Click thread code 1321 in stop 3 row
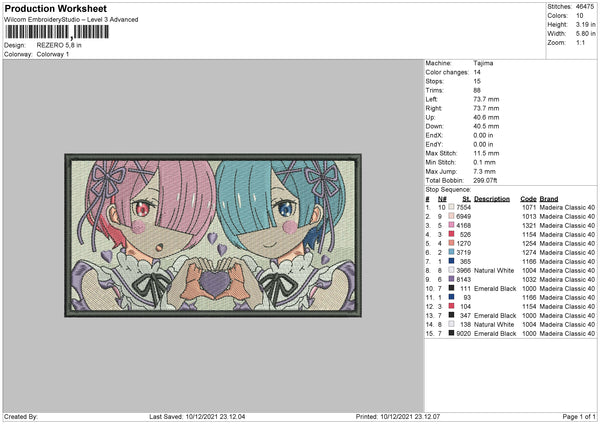The height and width of the screenshot is (424, 600). (x=529, y=225)
